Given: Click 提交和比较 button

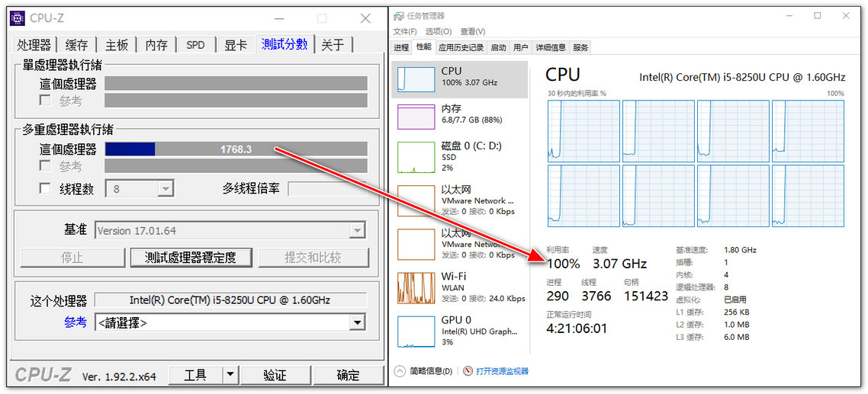Looking at the screenshot, I should [313, 258].
